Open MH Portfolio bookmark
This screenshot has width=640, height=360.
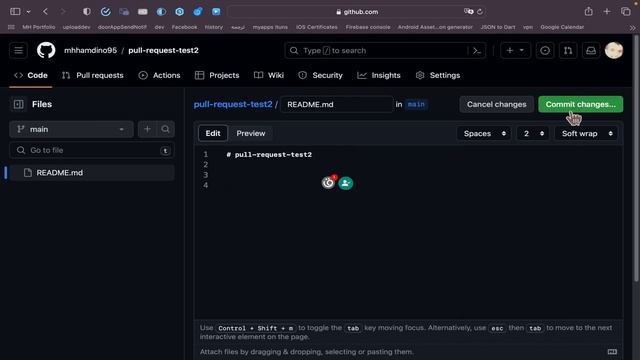[38, 27]
